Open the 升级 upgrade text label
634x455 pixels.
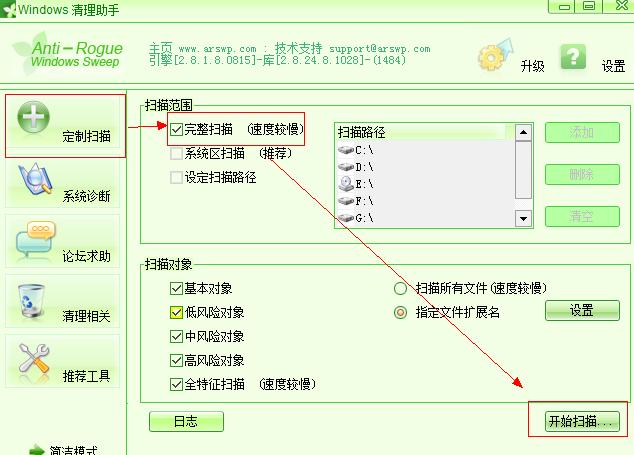(533, 66)
